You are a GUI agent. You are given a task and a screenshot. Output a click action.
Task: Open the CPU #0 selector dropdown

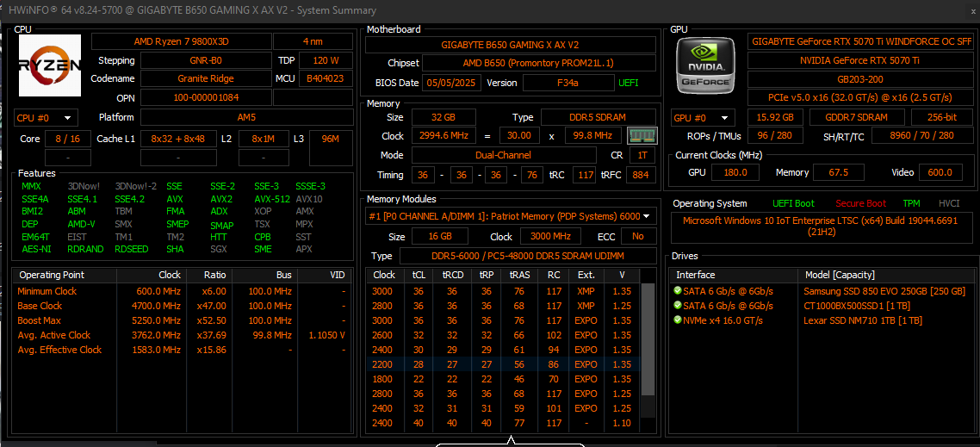tap(46, 117)
